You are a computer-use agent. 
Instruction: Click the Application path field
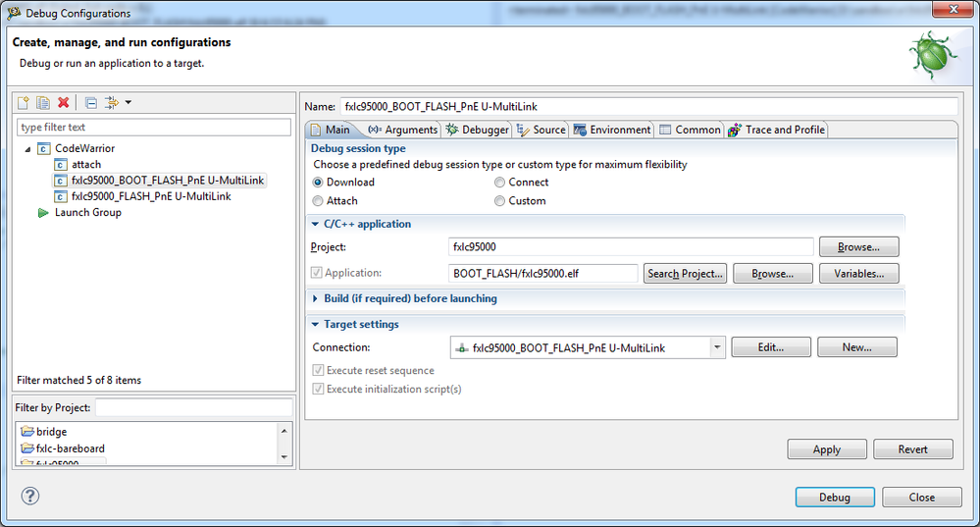tap(542, 273)
